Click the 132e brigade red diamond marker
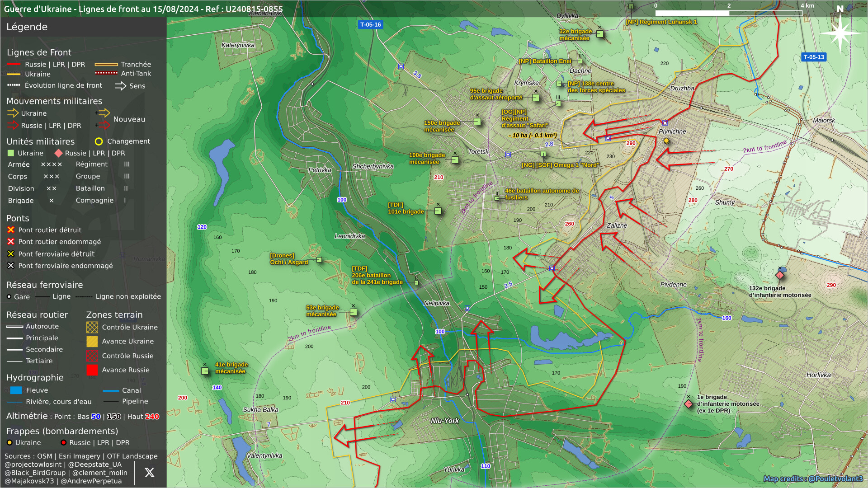Viewport: 868px width, 488px height. pyautogui.click(x=780, y=275)
